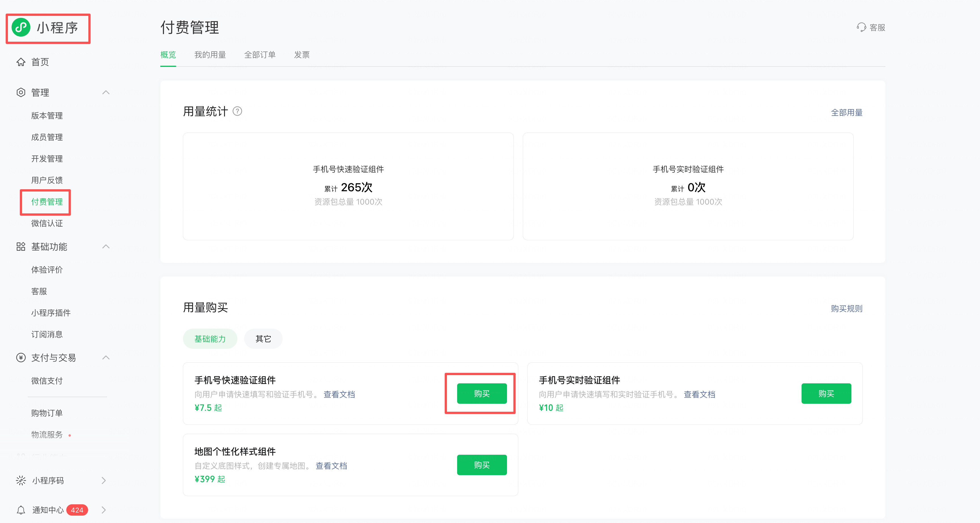Screen dimensions: 980x523
Task: Click the grid icon beside 基础功能
Action: click(21, 247)
